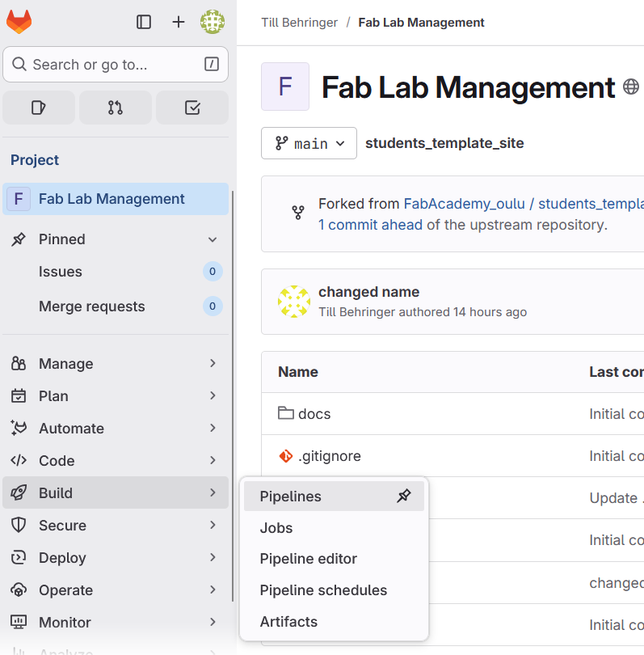This screenshot has width=644, height=655.
Task: Focus the Search or go to field
Action: (116, 65)
